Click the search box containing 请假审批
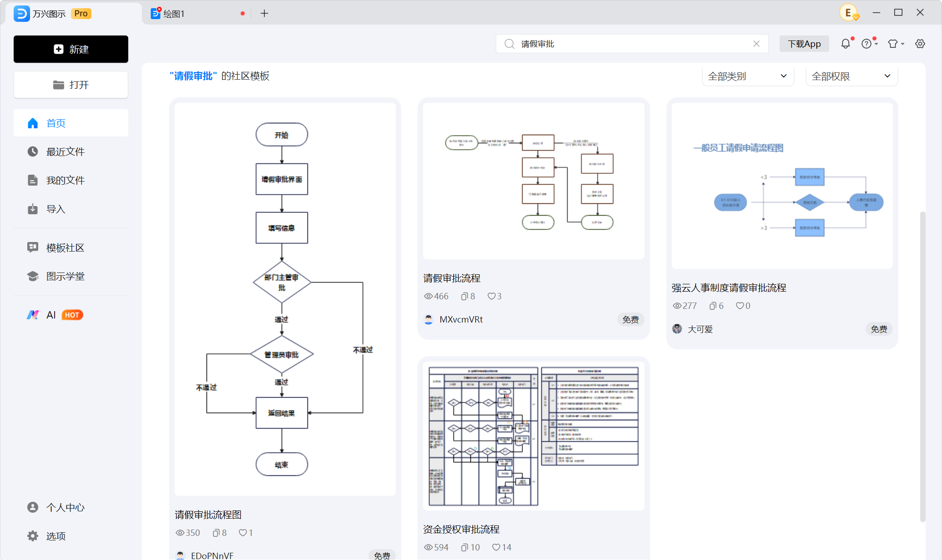This screenshot has height=560, width=942. click(632, 44)
